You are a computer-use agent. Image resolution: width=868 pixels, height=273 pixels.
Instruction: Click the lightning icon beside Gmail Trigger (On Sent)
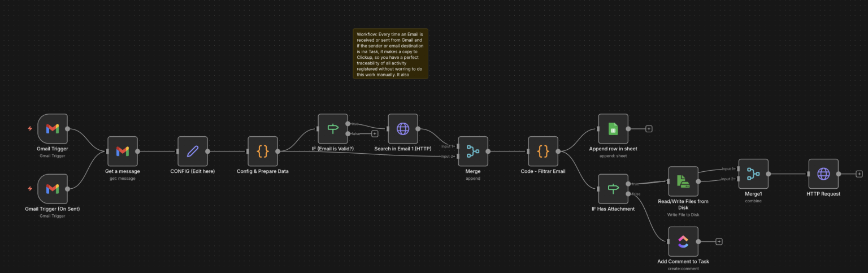point(30,188)
